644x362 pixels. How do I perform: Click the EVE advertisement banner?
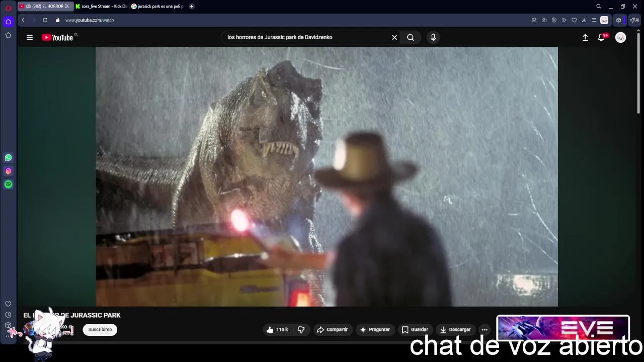click(562, 328)
